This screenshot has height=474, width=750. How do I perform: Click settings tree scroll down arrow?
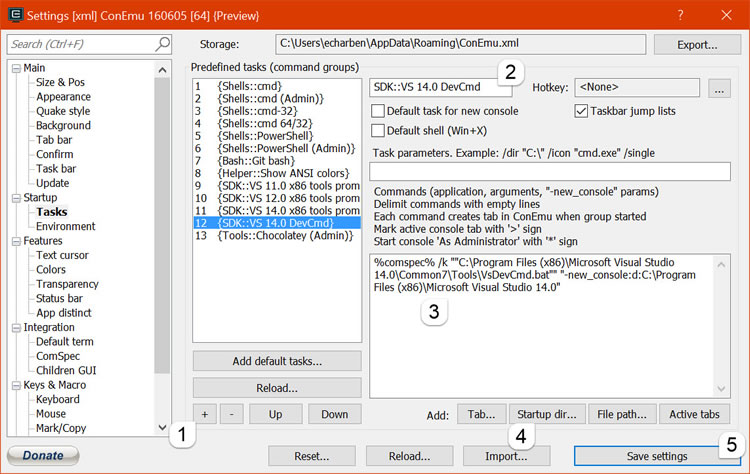(x=163, y=427)
